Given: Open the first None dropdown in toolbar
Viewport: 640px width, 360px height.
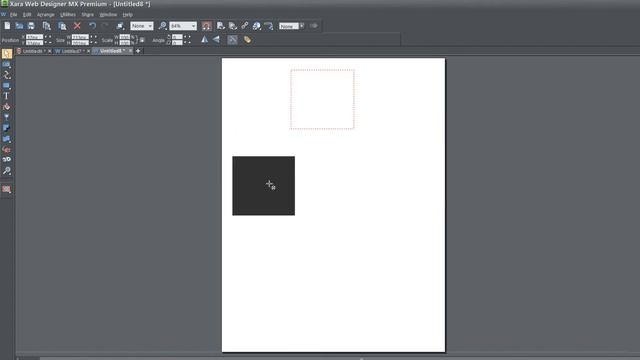Looking at the screenshot, I should pyautogui.click(x=142, y=26).
